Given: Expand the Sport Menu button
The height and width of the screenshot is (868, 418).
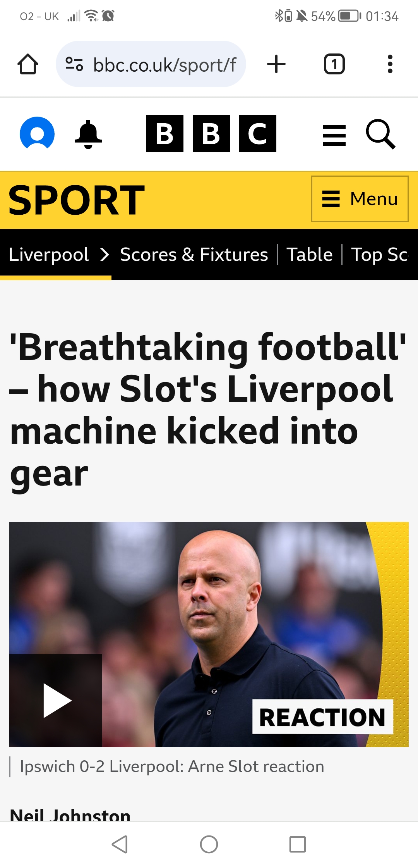Looking at the screenshot, I should [x=360, y=199].
